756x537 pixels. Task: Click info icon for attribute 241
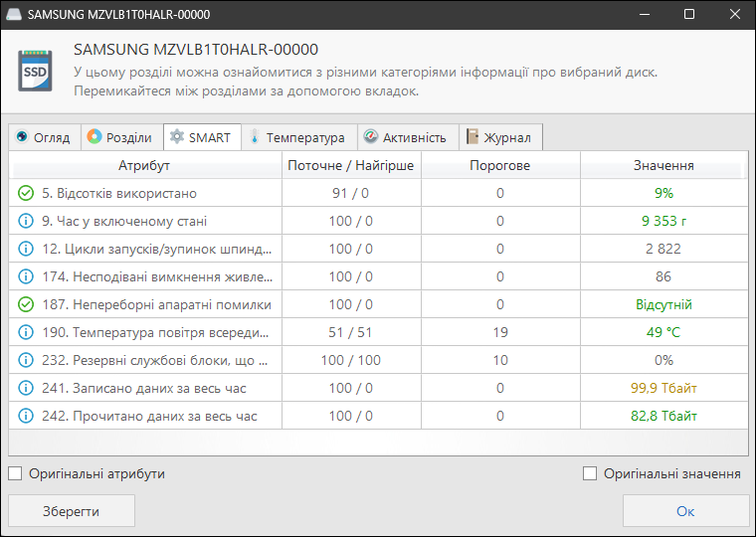[x=26, y=388]
